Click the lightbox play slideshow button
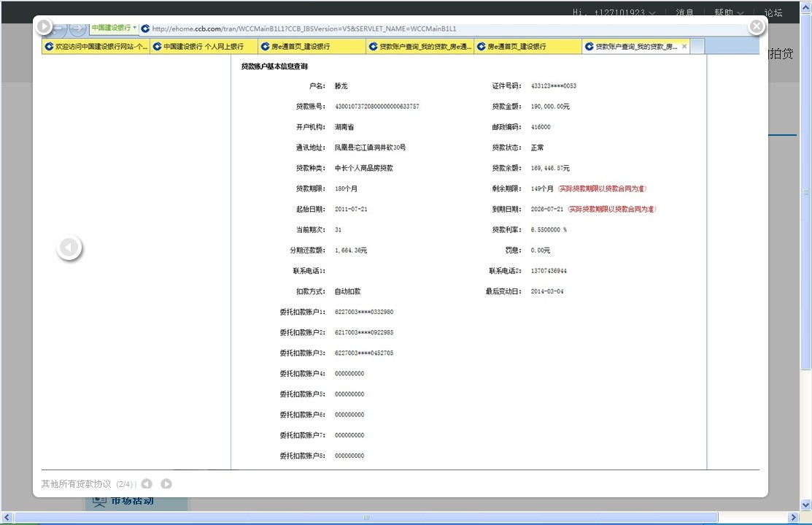Image resolution: width=812 pixels, height=525 pixels. click(44, 27)
